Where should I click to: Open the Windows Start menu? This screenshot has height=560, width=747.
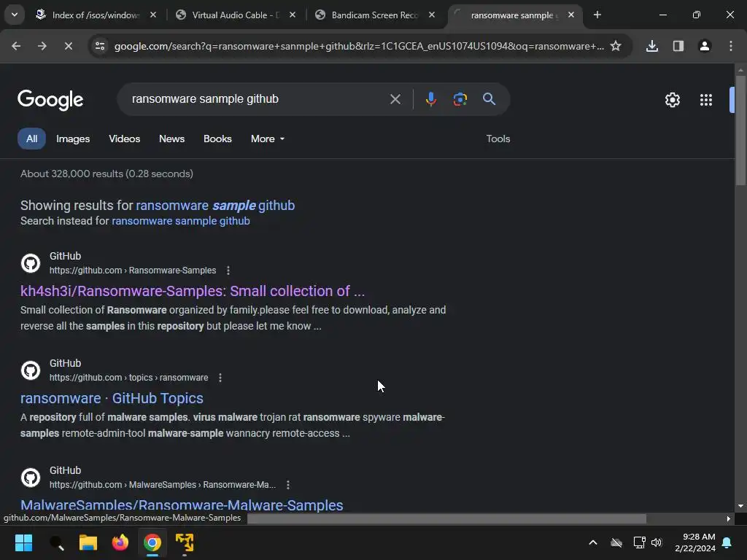tap(23, 542)
